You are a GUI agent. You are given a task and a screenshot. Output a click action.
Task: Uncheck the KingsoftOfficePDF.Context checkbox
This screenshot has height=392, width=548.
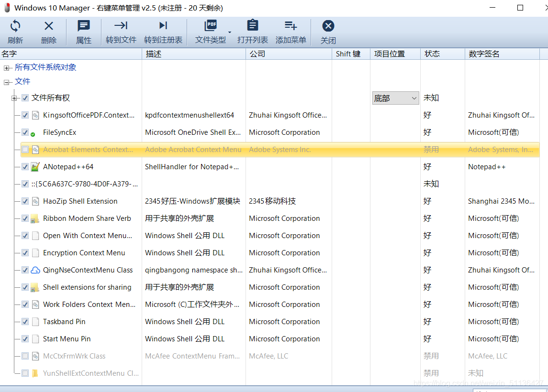[25, 115]
